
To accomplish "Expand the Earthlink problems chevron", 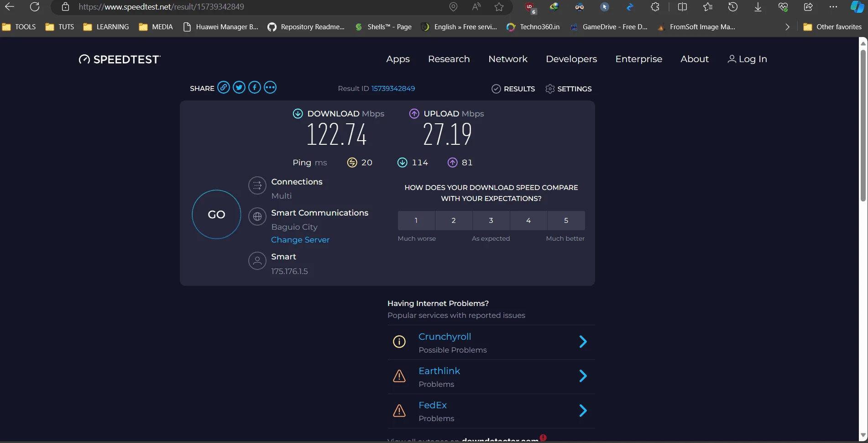I will point(583,376).
